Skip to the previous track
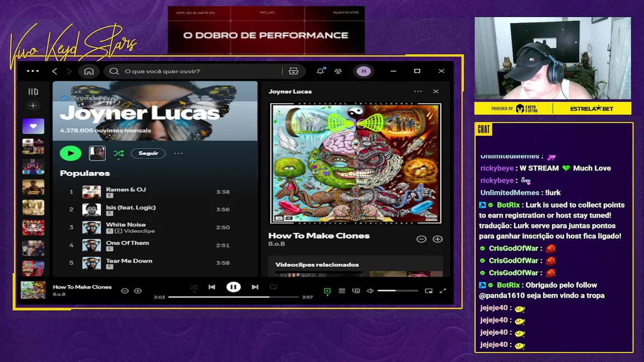 (x=212, y=287)
